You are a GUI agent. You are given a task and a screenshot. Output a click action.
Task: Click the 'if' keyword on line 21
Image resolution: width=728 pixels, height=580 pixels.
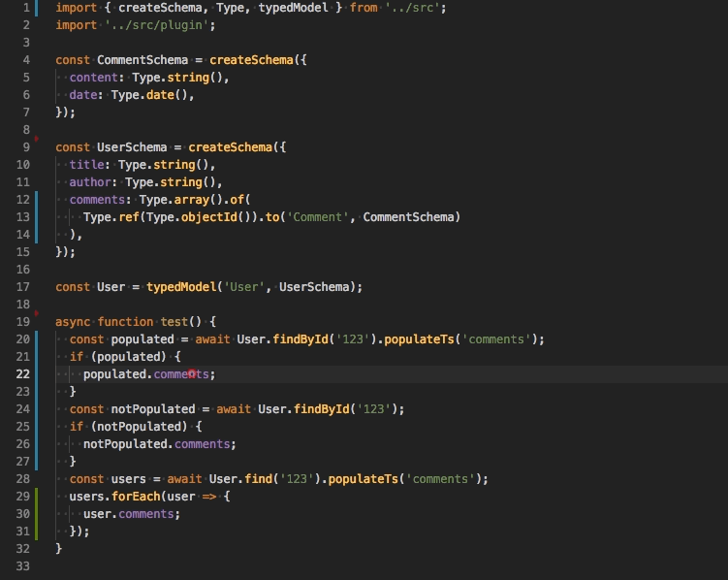tap(77, 357)
